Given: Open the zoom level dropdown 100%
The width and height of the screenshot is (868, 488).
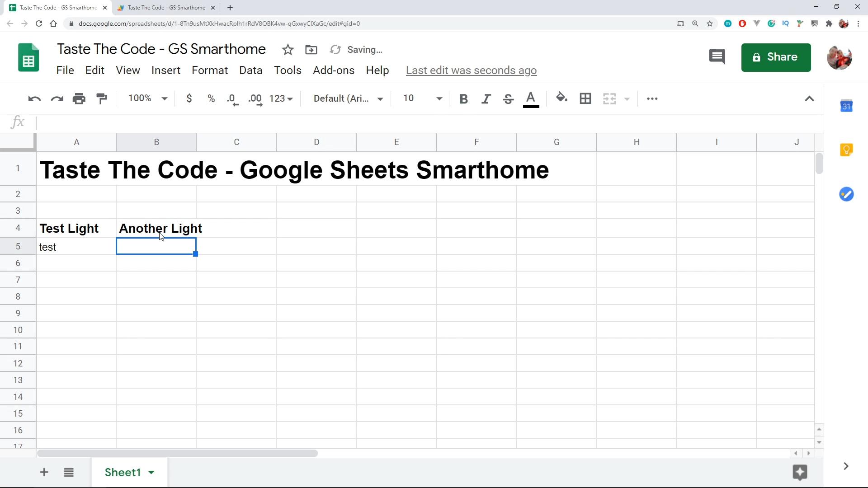Looking at the screenshot, I should [x=148, y=99].
